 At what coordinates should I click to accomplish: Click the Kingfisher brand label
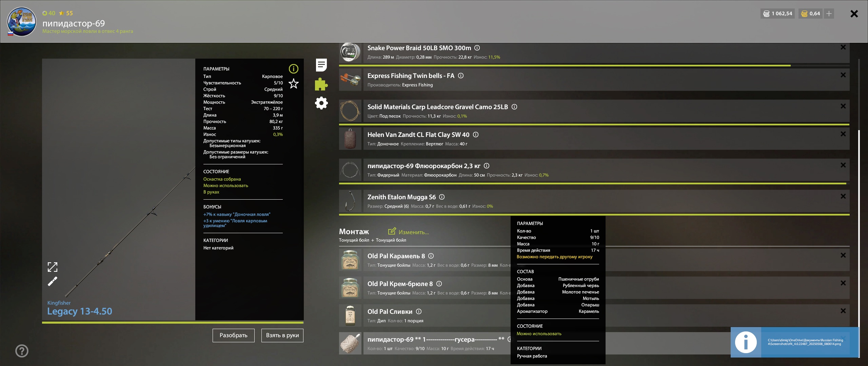click(x=59, y=303)
